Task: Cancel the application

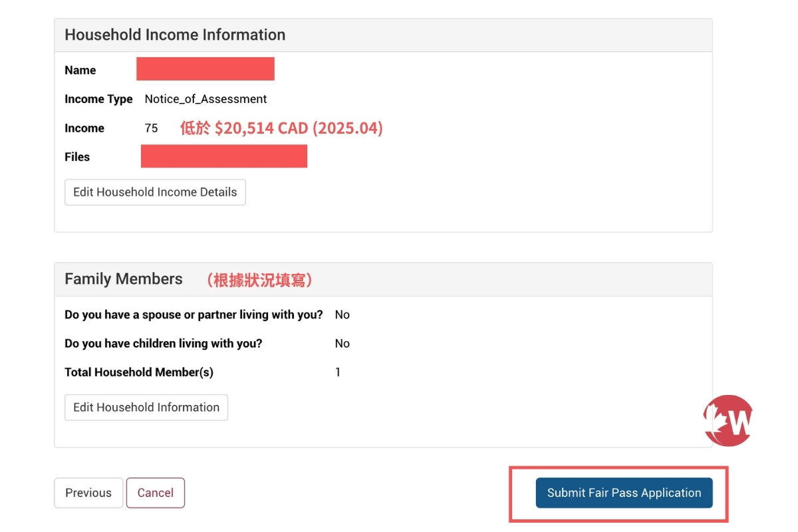Action: pyautogui.click(x=156, y=493)
